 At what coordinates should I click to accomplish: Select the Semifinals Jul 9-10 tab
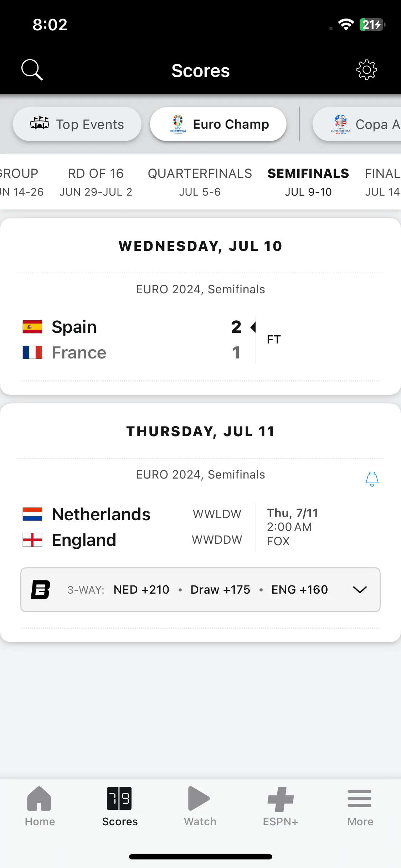[x=308, y=182]
